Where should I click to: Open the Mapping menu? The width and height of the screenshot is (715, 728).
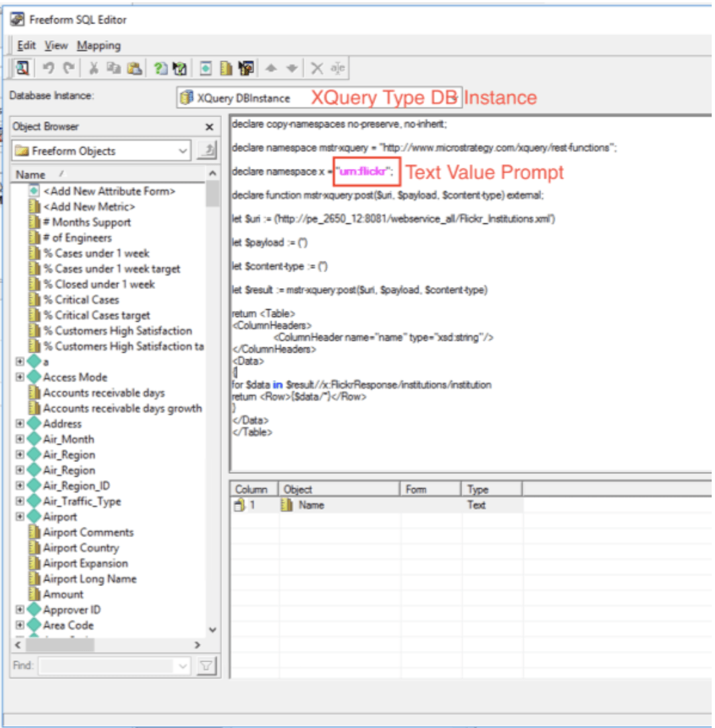coord(99,46)
